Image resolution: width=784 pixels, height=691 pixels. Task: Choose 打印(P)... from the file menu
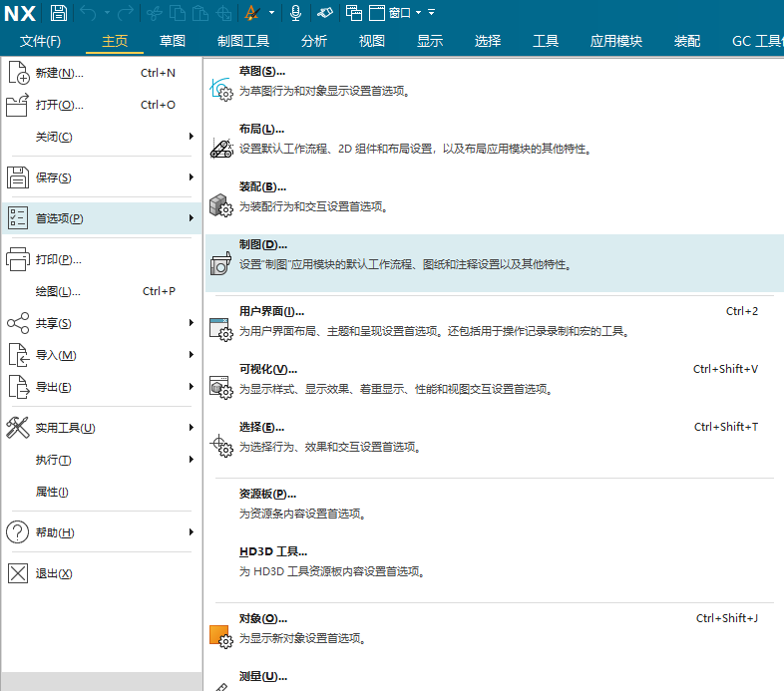point(102,259)
